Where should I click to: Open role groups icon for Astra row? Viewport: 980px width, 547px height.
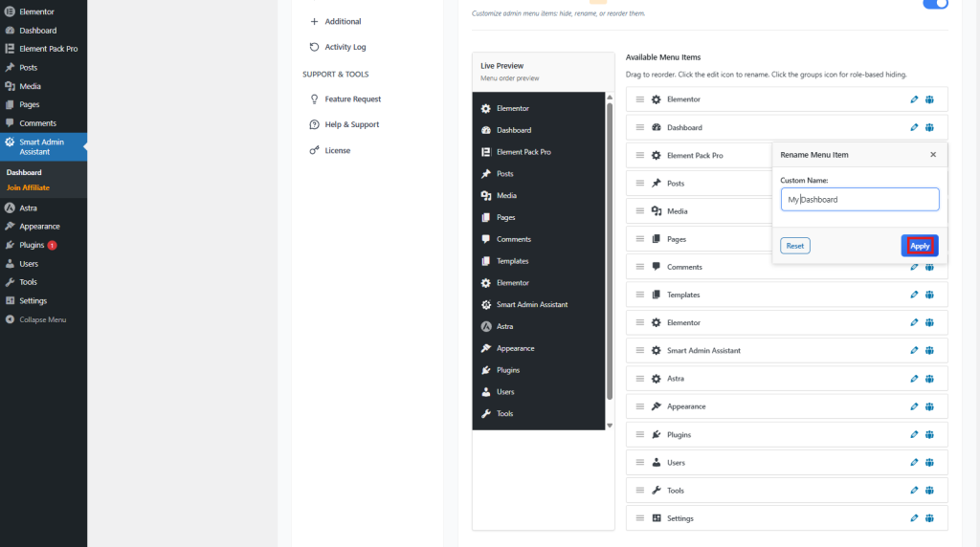[929, 379]
